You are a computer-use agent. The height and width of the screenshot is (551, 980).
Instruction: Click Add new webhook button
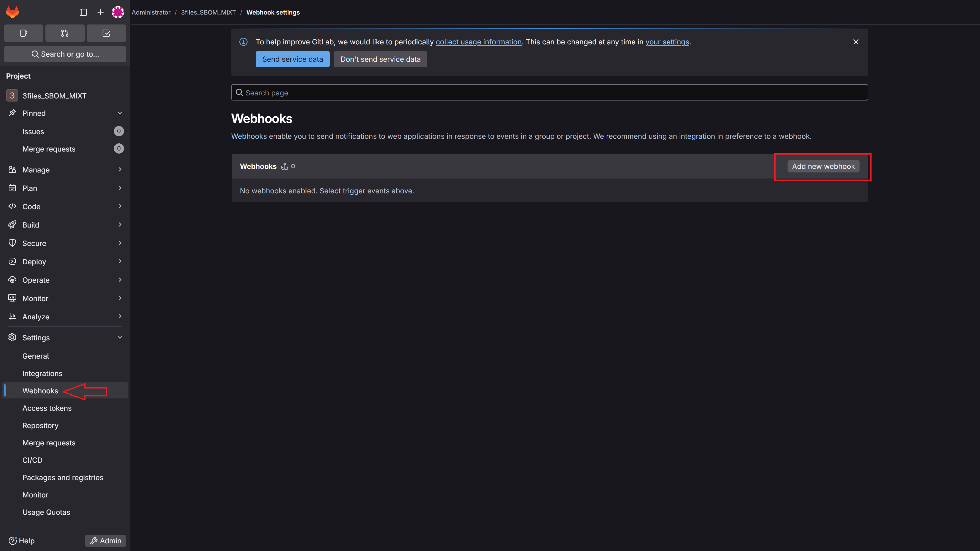[x=823, y=166]
